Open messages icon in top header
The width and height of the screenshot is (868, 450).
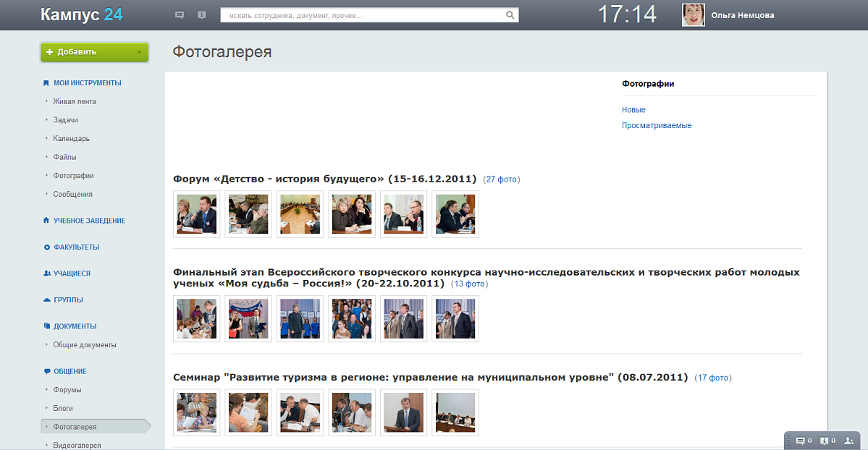pyautogui.click(x=180, y=15)
